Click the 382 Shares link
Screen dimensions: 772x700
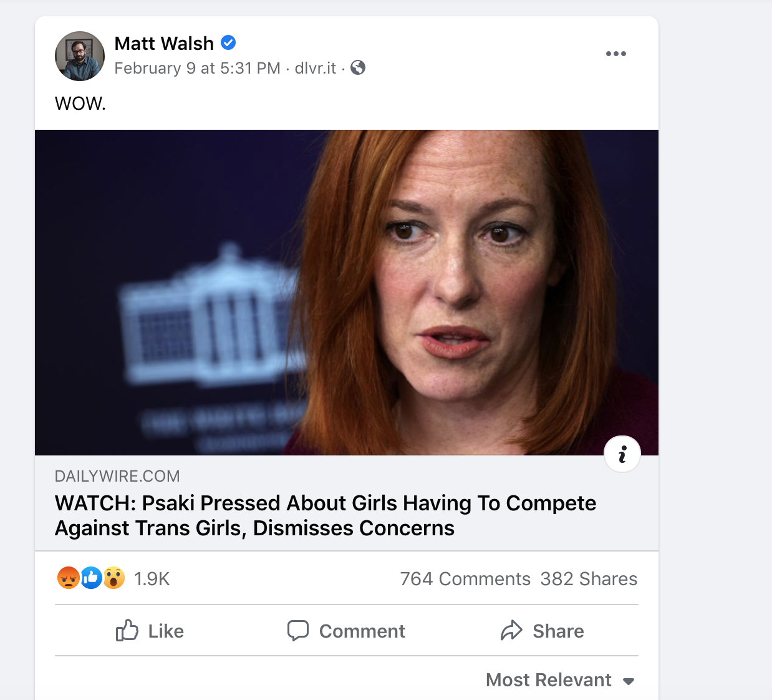tap(589, 578)
